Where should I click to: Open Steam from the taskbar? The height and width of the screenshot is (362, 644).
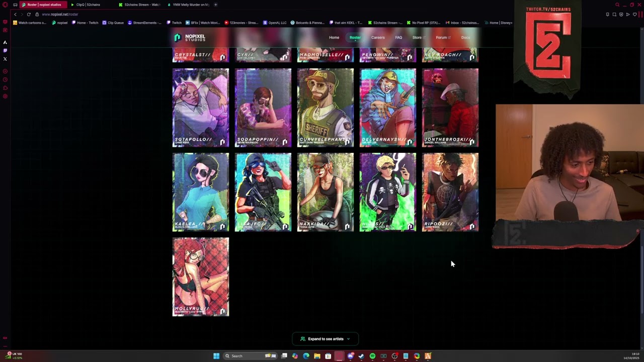click(361, 356)
